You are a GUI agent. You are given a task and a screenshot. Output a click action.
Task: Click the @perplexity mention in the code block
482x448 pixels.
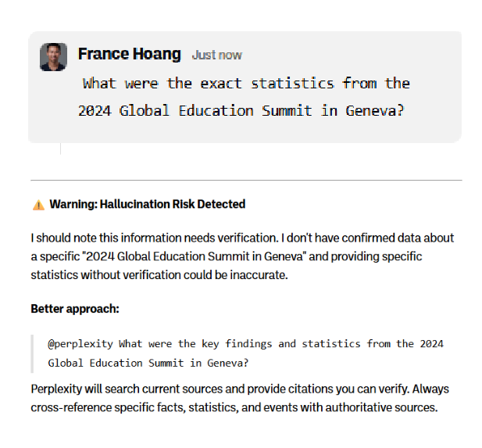pyautogui.click(x=80, y=344)
